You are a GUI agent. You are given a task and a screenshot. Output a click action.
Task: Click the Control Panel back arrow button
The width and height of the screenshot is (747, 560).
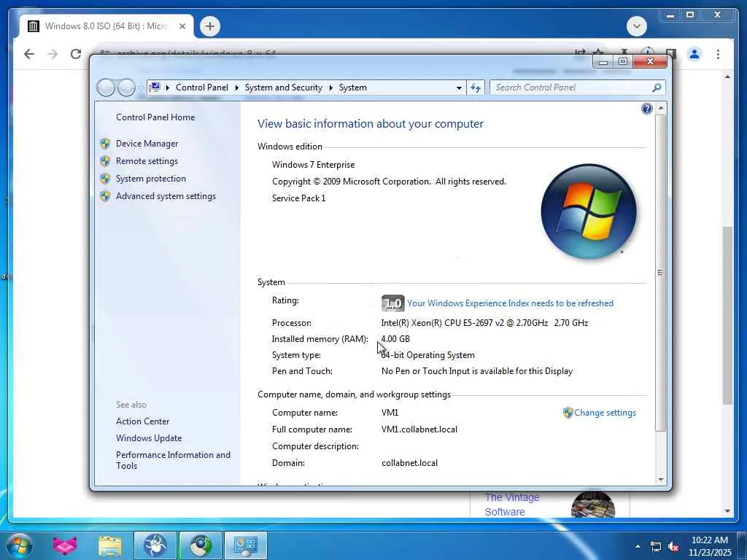click(x=106, y=87)
